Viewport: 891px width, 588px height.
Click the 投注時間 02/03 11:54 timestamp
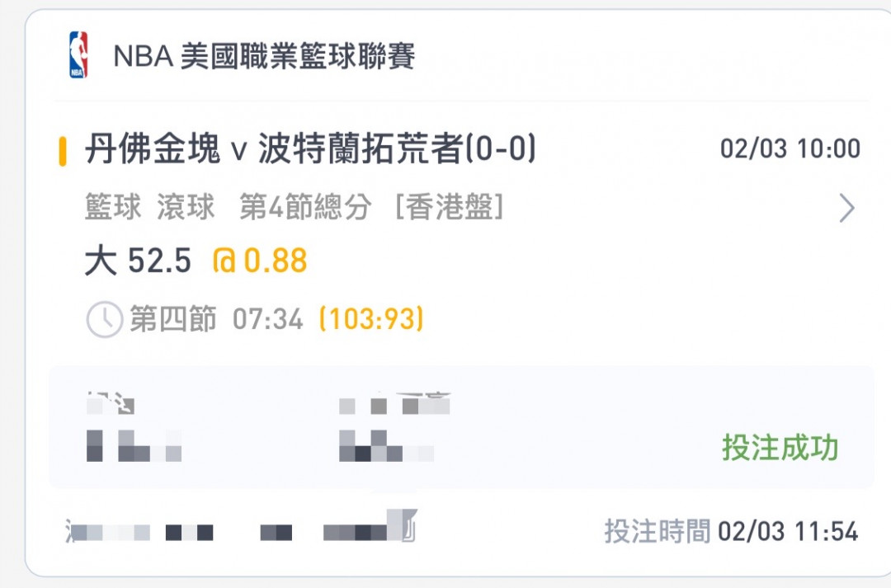731,531
